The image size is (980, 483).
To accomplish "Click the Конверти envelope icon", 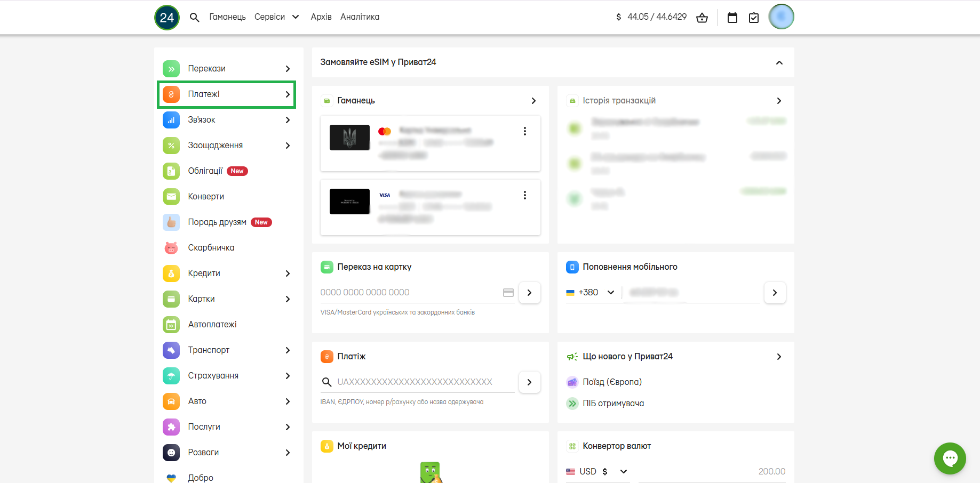I will (x=171, y=197).
